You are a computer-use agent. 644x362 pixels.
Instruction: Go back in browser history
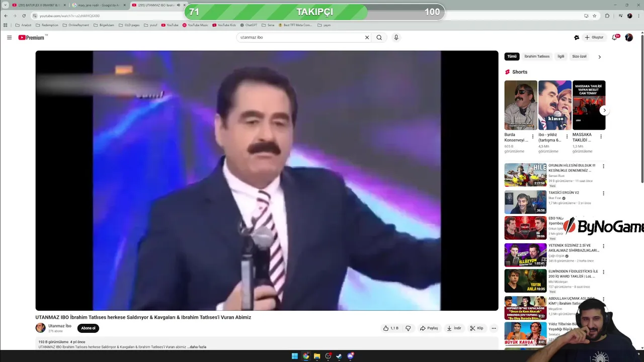pyautogui.click(x=6, y=16)
